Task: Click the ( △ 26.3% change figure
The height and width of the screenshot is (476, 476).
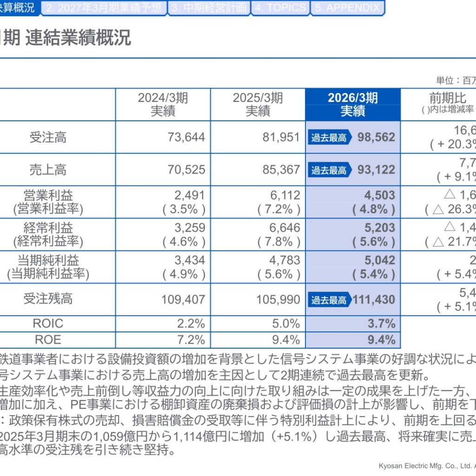Action: [x=450, y=210]
